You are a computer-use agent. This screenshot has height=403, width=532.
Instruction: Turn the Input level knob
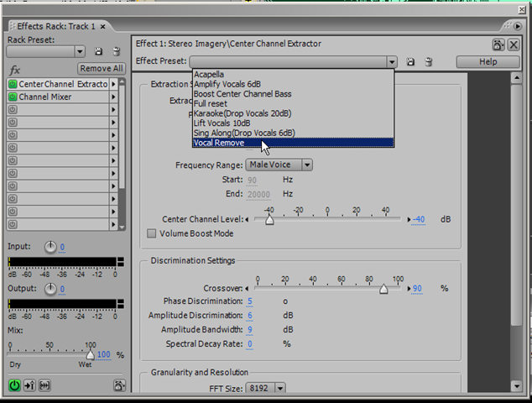(x=50, y=247)
